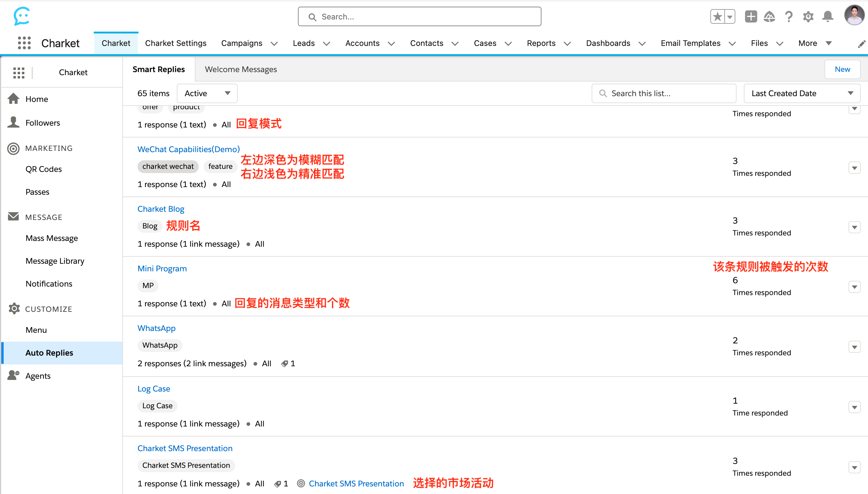868x494 pixels.
Task: Open Passes in the sidebar
Action: [37, 192]
